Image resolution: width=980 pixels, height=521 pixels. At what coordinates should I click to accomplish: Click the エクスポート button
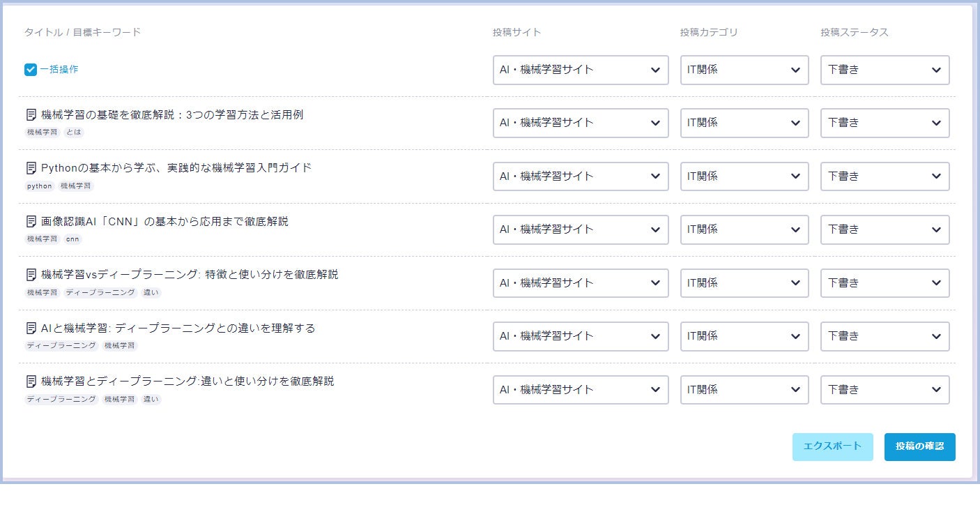tap(832, 446)
